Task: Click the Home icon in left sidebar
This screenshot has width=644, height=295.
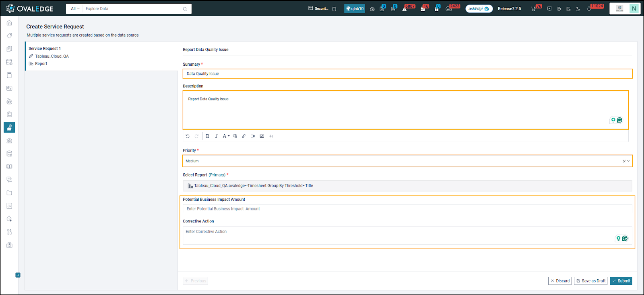Action: pos(9,23)
